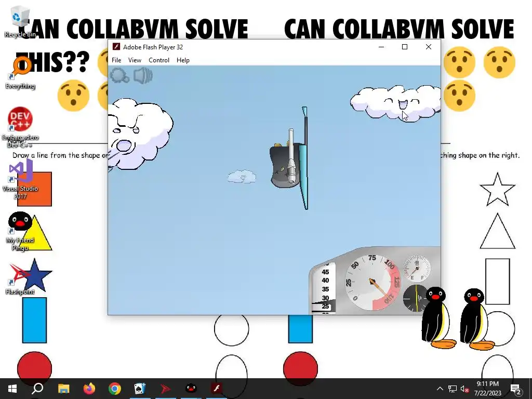
Task: Open the Flashpoint icon on the taskbar
Action: (166, 389)
